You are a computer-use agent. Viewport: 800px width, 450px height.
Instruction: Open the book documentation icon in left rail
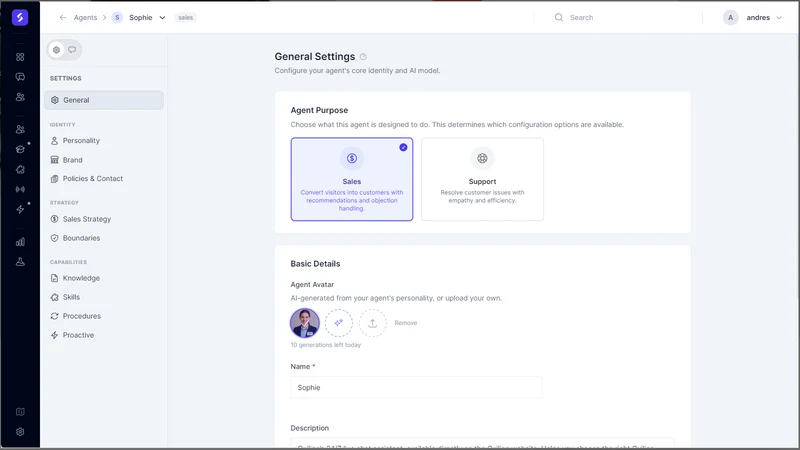[x=20, y=412]
